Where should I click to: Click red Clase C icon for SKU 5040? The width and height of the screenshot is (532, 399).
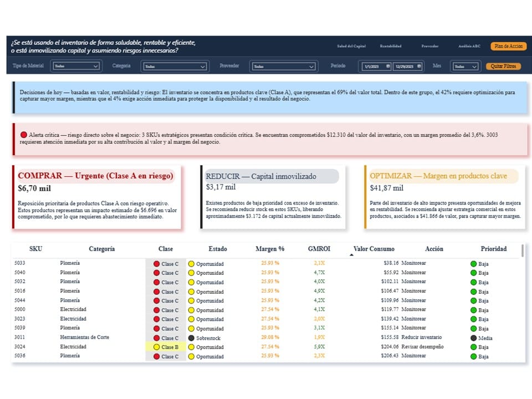click(156, 273)
